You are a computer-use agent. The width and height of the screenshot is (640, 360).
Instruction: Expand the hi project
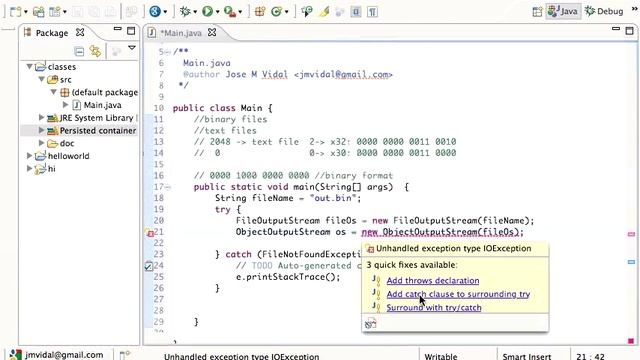(29, 168)
